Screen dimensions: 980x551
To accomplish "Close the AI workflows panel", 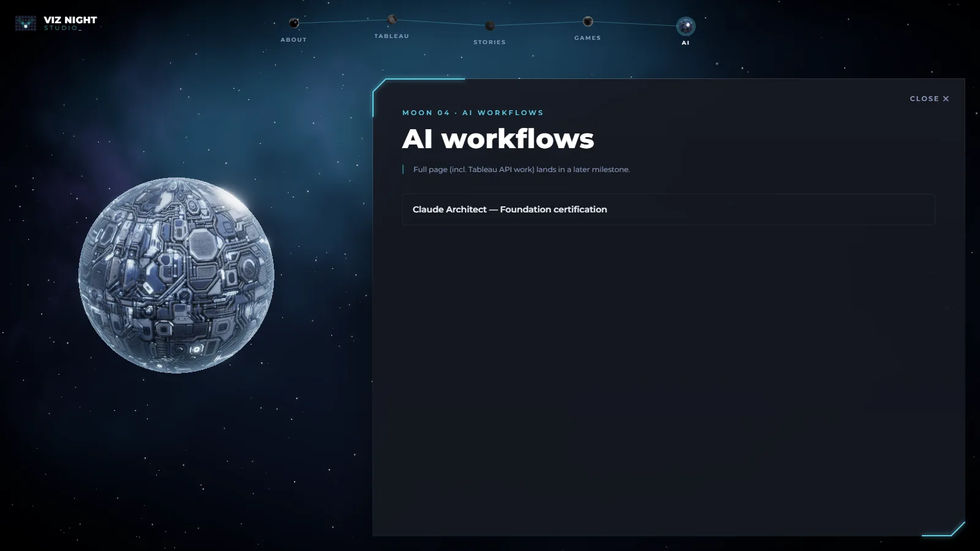I will [x=929, y=99].
